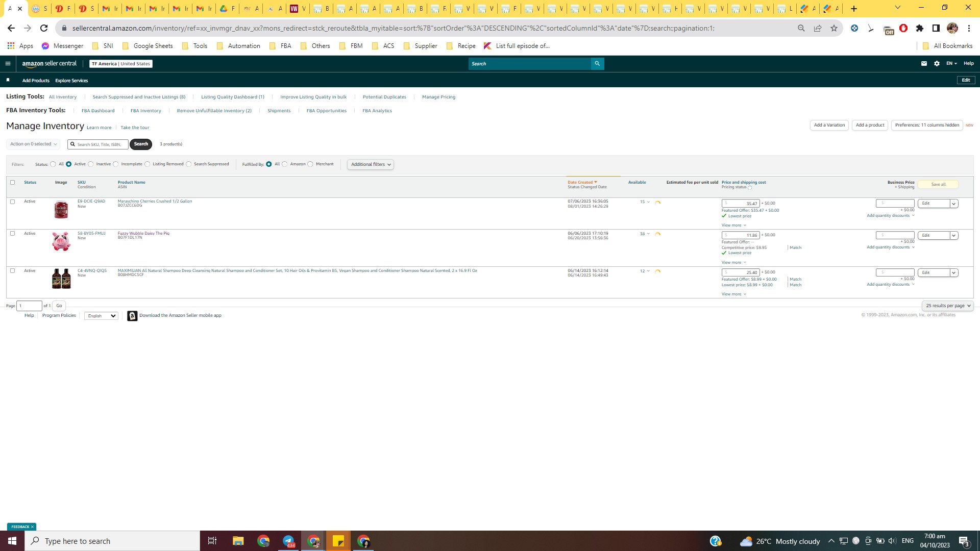Expand the Additional filters dropdown
Viewport: 980px width, 551px height.
coord(371,164)
